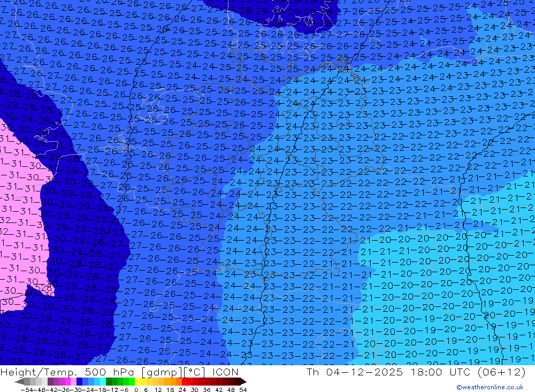The height and width of the screenshot is (392, 535).
Task: Click the right dark arrow end of the color scale
Action: click(243, 381)
